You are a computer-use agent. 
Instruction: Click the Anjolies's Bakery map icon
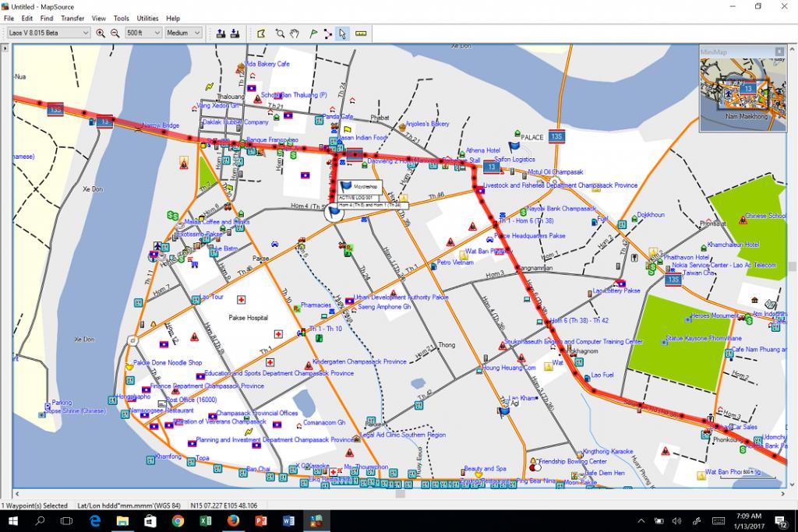click(x=401, y=127)
